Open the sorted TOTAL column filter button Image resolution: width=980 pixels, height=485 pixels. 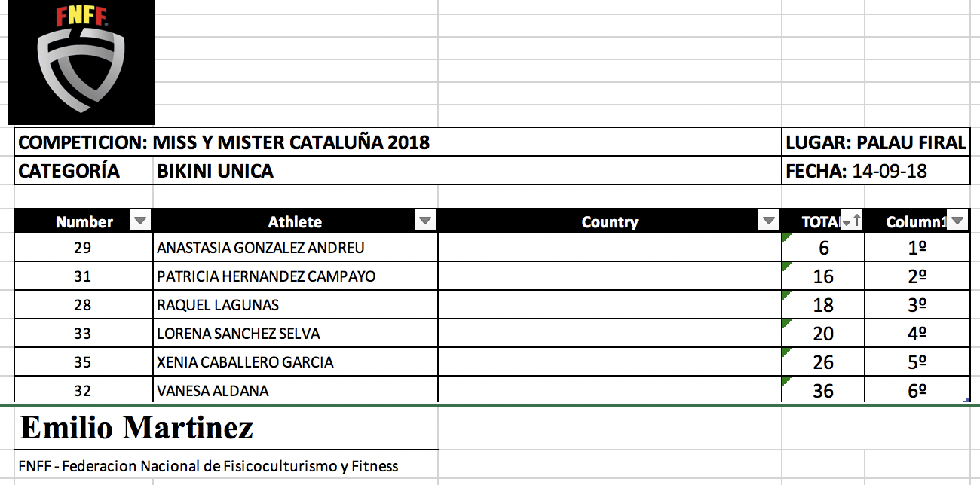coord(852,221)
